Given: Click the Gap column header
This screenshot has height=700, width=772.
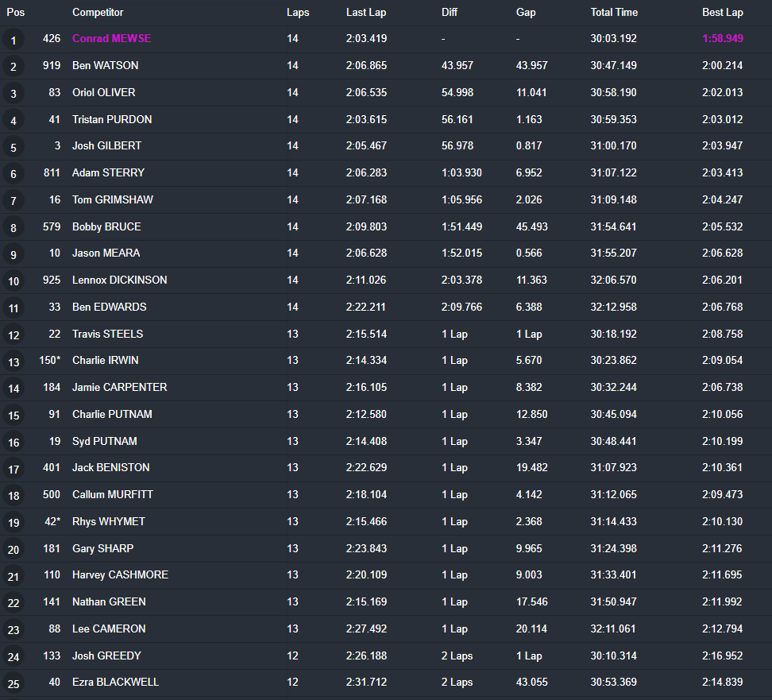Looking at the screenshot, I should tap(525, 12).
